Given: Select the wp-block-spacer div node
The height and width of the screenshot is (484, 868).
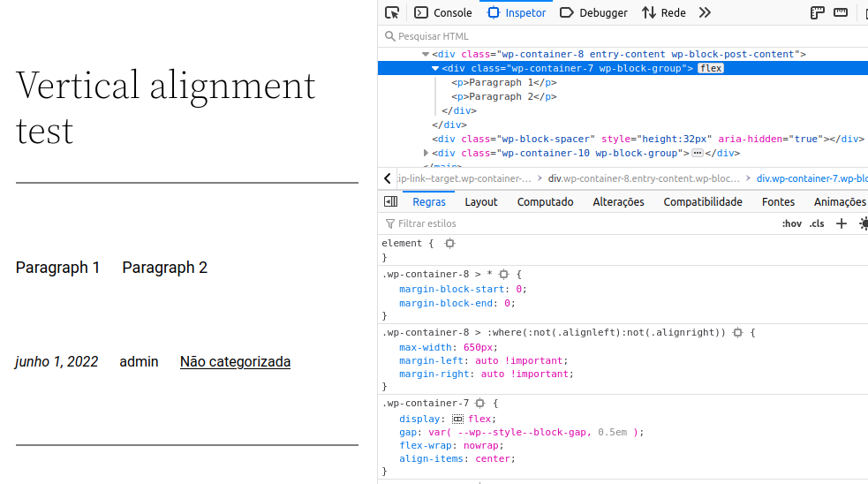Looking at the screenshot, I should point(648,139).
